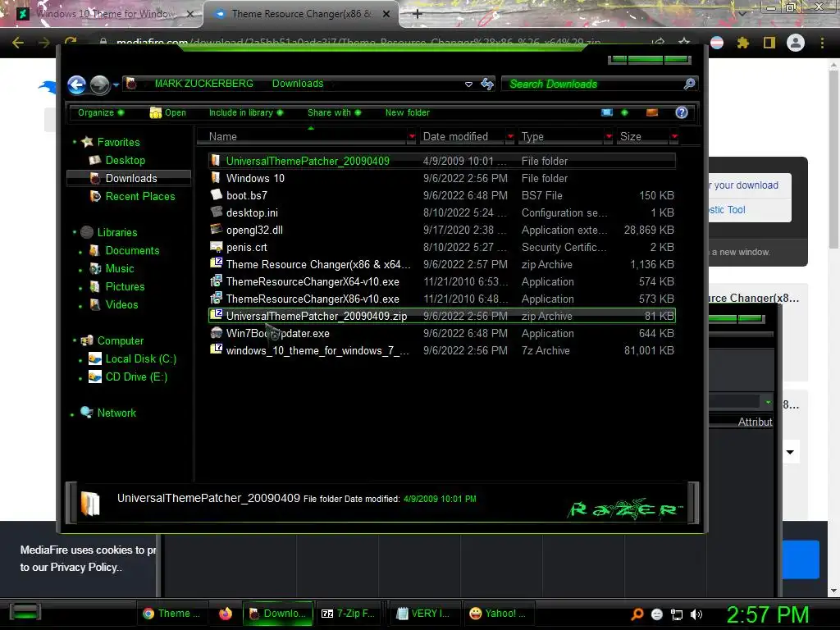
Task: Click the Search Downloads input field
Action: 592,84
